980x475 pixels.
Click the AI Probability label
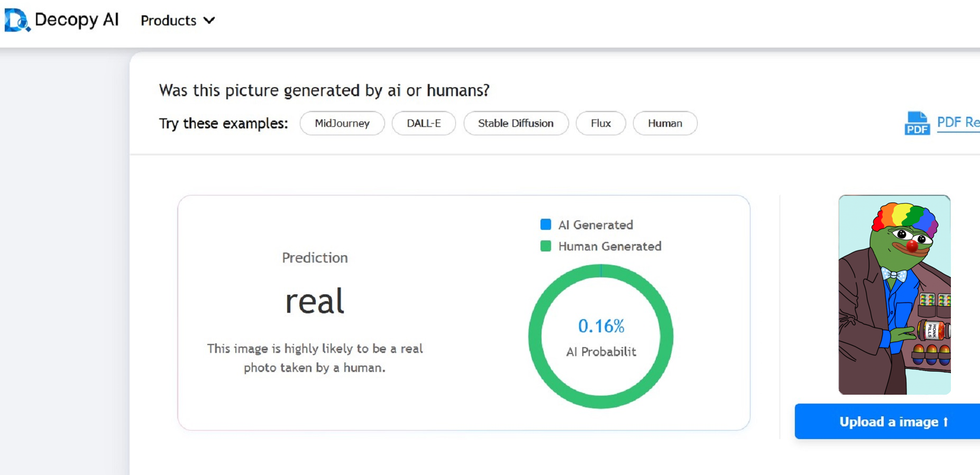tap(601, 352)
